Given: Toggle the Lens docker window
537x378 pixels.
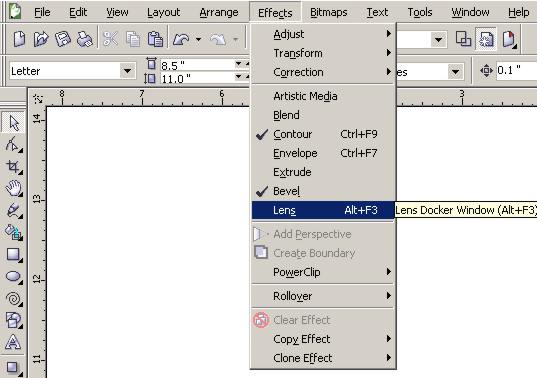Looking at the screenshot, I should 323,210.
